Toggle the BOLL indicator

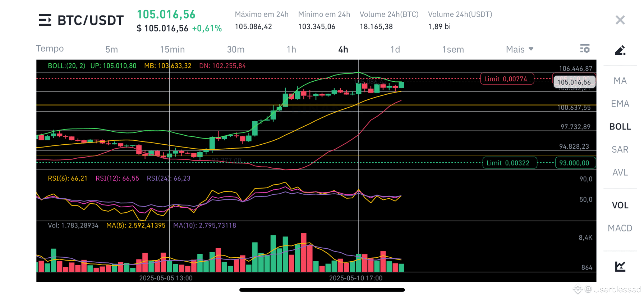pyautogui.click(x=620, y=127)
